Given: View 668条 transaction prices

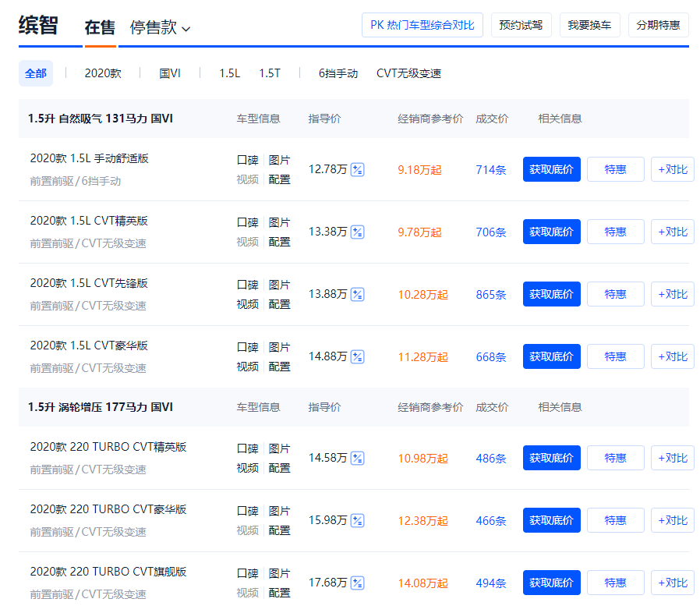Looking at the screenshot, I should [x=491, y=357].
